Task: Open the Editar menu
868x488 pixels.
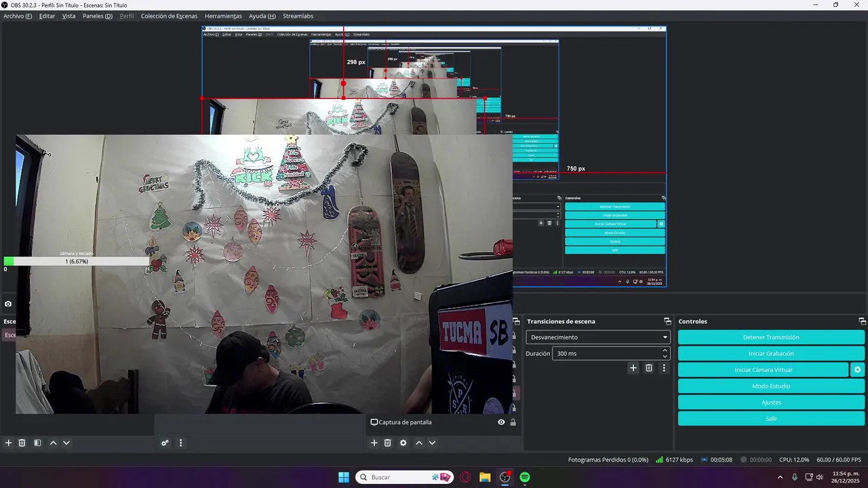Action: tap(47, 16)
